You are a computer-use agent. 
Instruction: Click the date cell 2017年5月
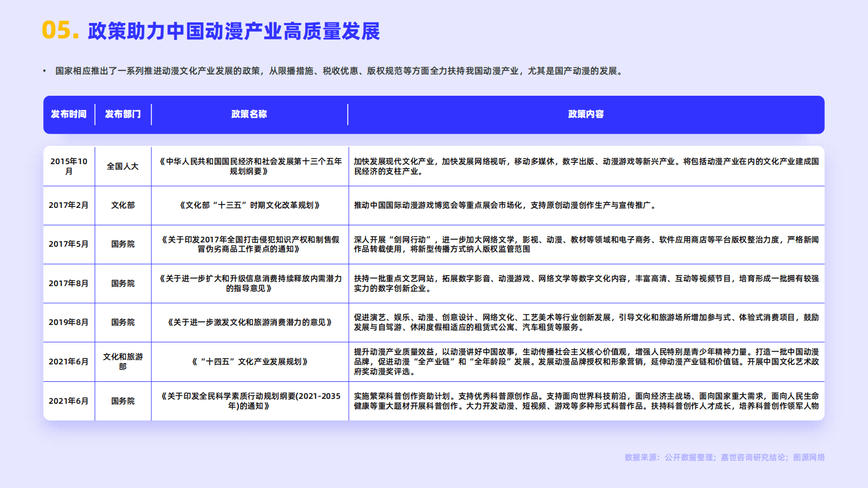tap(69, 244)
